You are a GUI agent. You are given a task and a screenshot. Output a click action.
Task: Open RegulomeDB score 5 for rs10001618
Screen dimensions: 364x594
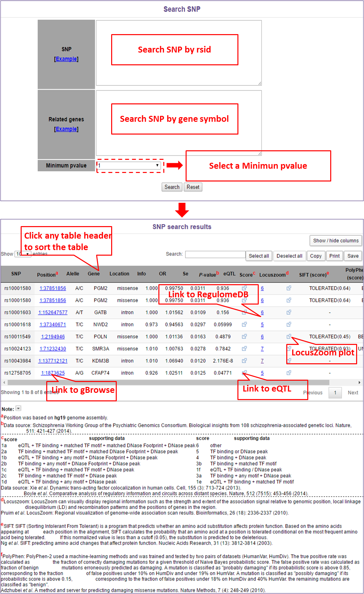(262, 325)
